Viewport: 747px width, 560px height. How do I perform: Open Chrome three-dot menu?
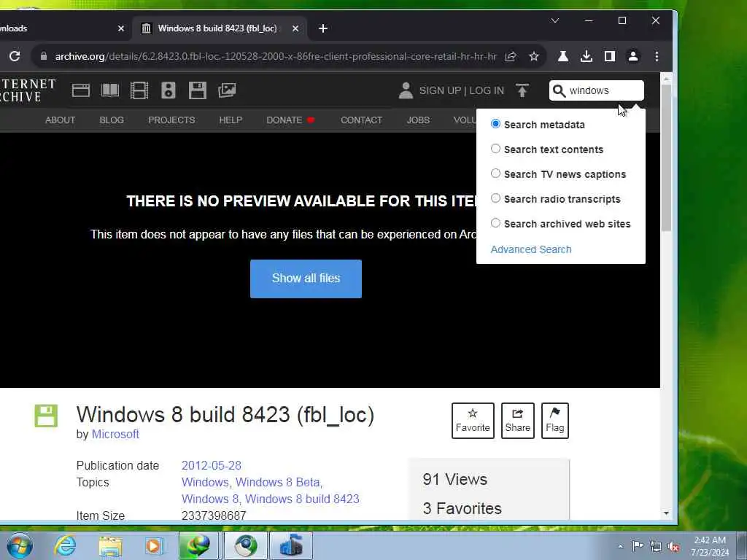click(x=657, y=56)
